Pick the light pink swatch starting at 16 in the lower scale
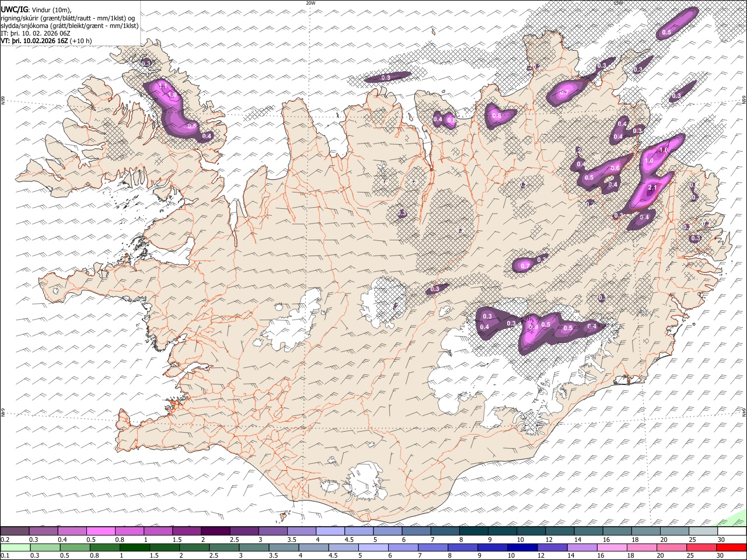 coord(612,547)
